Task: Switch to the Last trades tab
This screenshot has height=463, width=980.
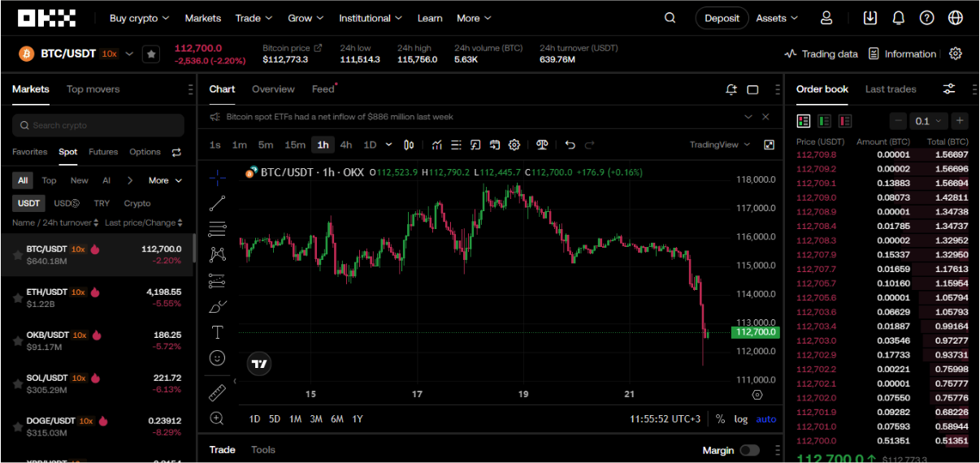Action: tap(891, 89)
